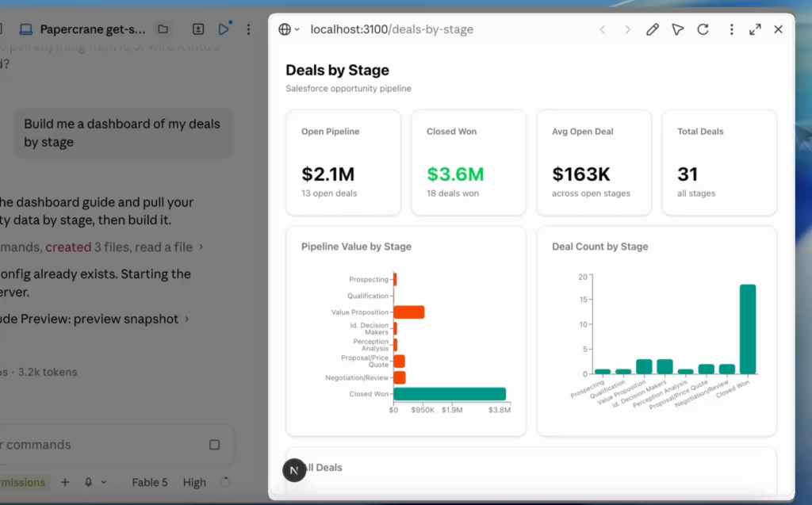The image size is (812, 505).
Task: Close the preview panel
Action: pos(779,29)
